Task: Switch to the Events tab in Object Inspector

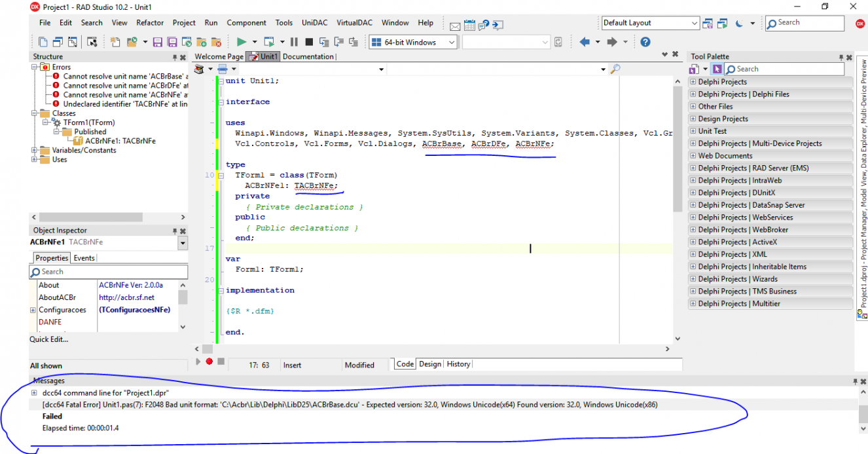Action: (x=84, y=258)
